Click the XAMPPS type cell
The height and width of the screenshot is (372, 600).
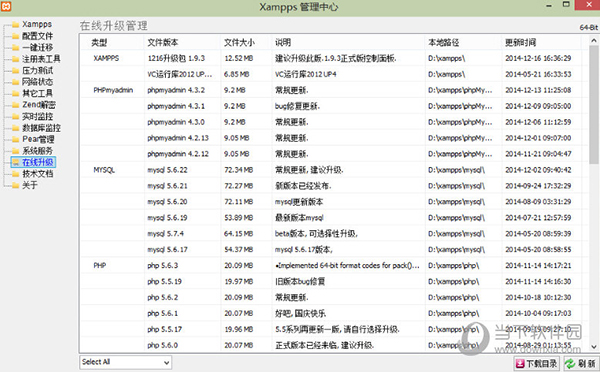106,58
